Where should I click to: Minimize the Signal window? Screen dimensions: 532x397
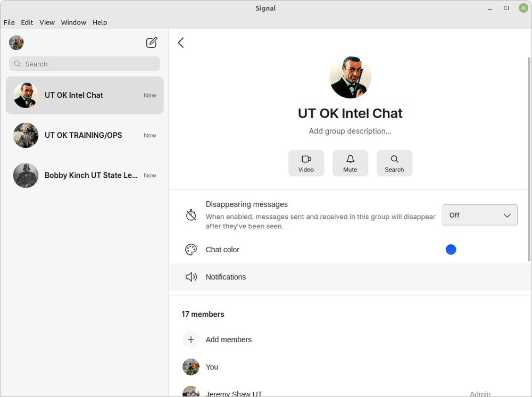(490, 9)
